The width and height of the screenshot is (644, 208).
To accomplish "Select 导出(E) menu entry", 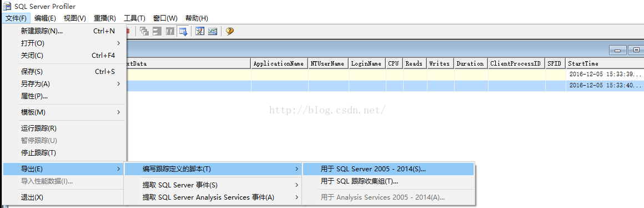I will (64, 169).
